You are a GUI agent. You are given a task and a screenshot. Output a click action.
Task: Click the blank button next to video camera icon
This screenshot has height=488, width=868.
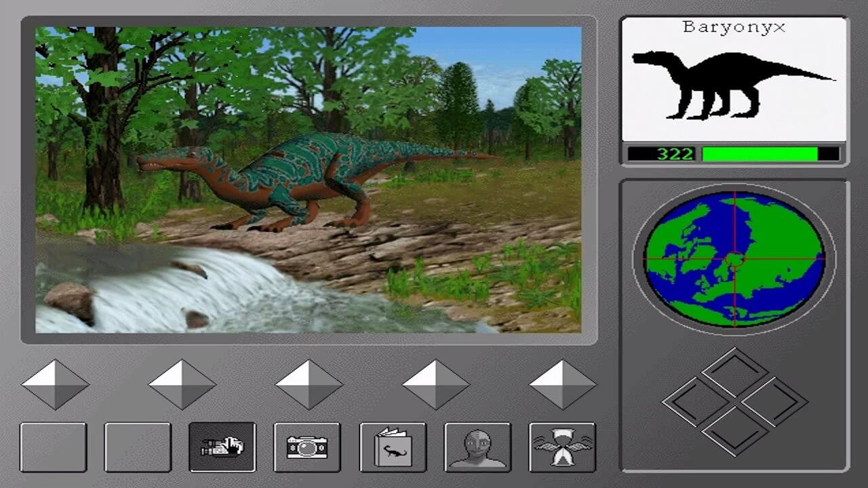[138, 447]
